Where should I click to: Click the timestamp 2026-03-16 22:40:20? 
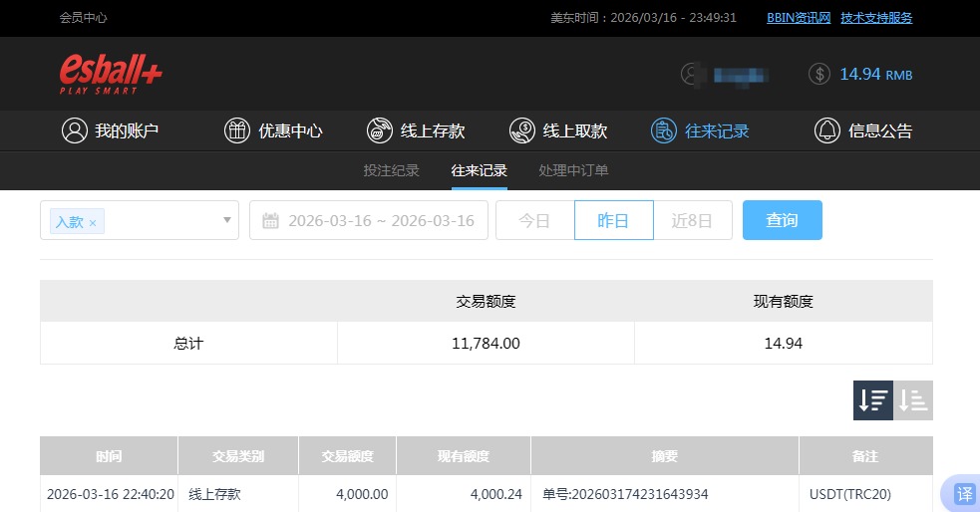tap(111, 494)
